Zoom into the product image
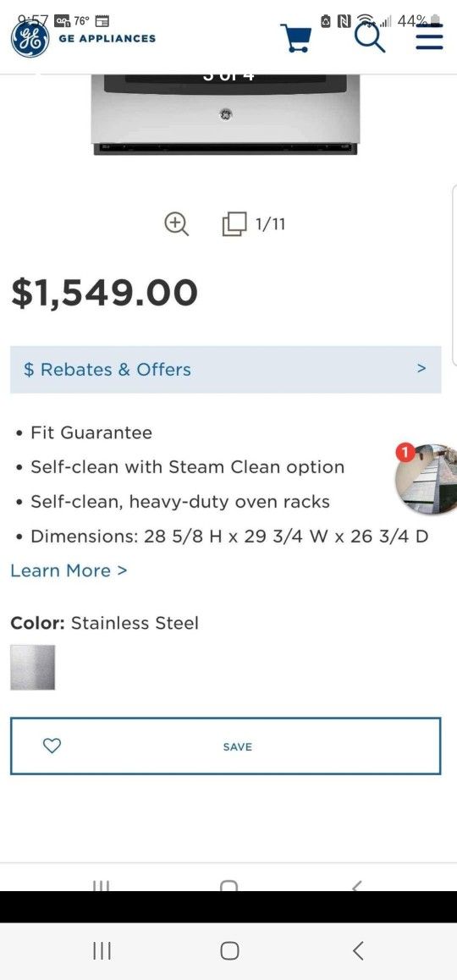Image resolution: width=457 pixels, height=980 pixels. 176,223
